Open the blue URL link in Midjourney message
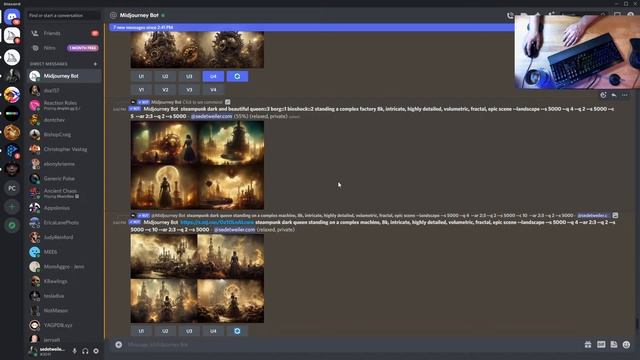The height and width of the screenshot is (360, 640). click(217, 222)
